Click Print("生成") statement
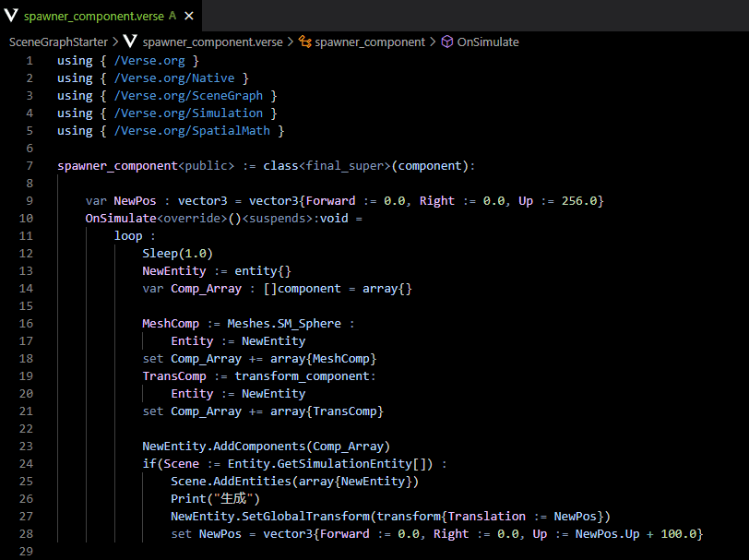The image size is (749, 560). [x=216, y=499]
